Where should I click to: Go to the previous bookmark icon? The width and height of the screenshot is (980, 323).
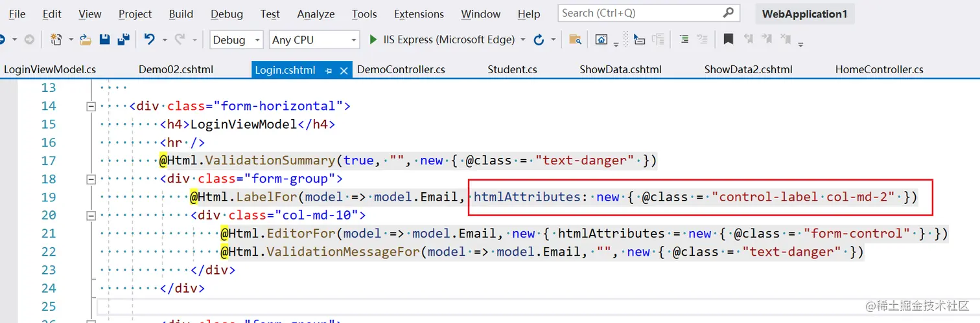[749, 39]
